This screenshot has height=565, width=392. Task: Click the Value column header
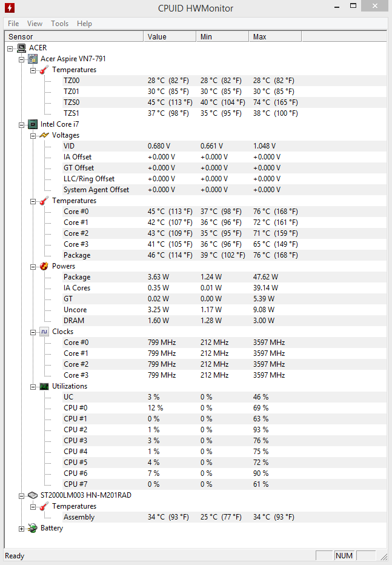coord(170,37)
